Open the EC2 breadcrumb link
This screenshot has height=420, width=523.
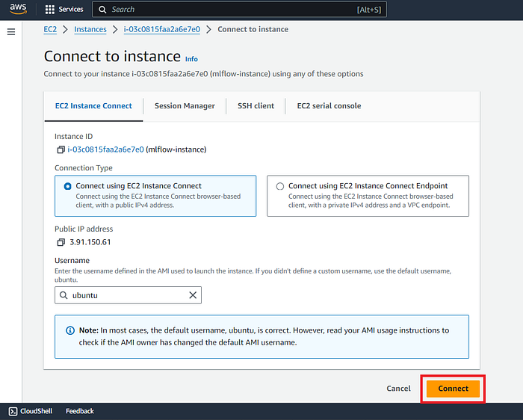click(50, 29)
